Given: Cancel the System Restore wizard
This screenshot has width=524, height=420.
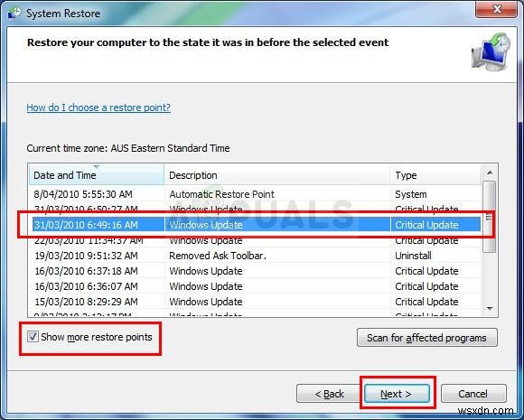Looking at the screenshot, I should coord(473,394).
